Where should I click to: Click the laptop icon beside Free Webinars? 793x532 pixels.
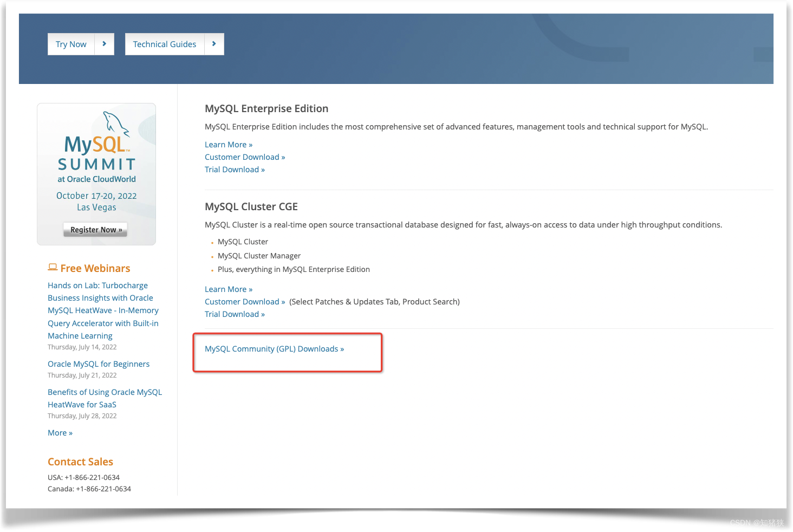tap(53, 267)
